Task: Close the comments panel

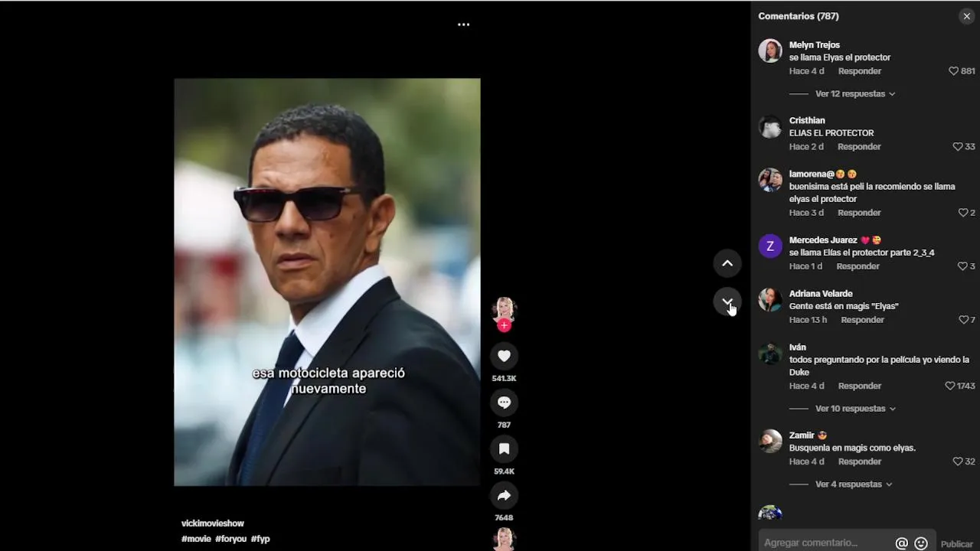Action: (966, 16)
